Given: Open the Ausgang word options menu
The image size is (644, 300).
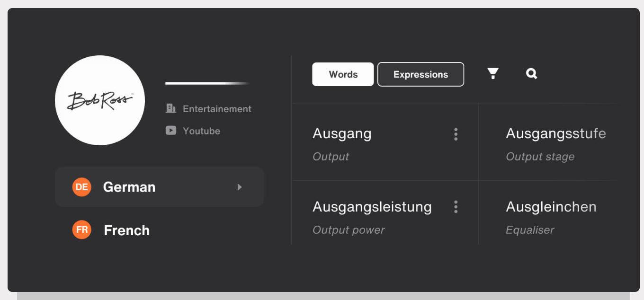Looking at the screenshot, I should click(456, 134).
